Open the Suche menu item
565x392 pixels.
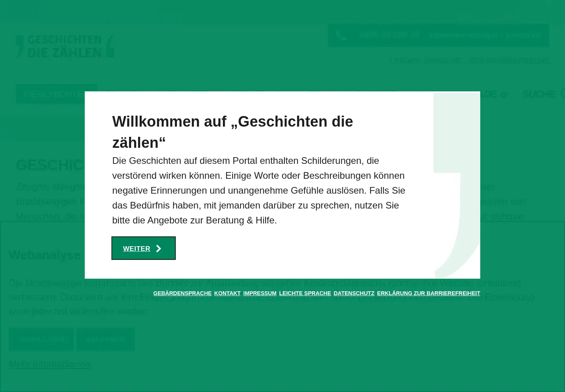543,94
